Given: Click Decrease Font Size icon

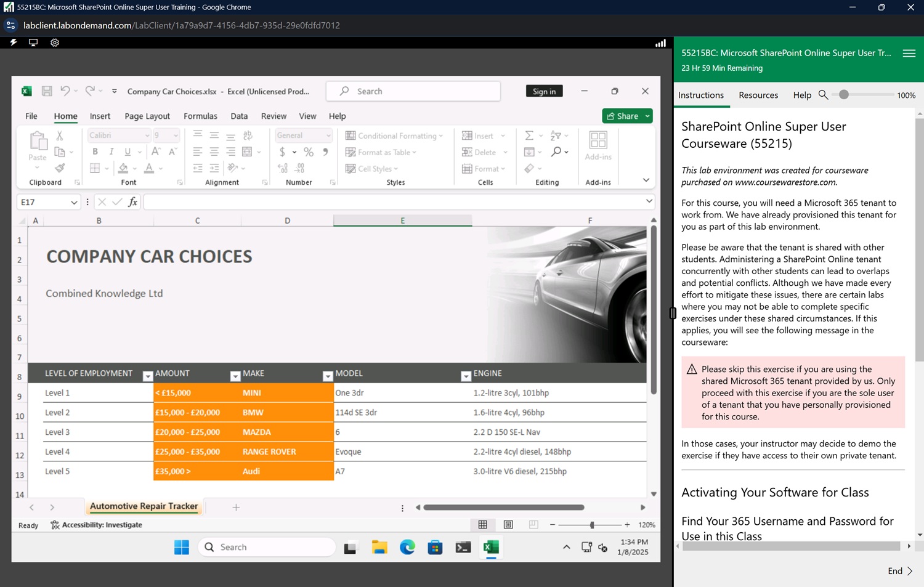Looking at the screenshot, I should pyautogui.click(x=173, y=152).
